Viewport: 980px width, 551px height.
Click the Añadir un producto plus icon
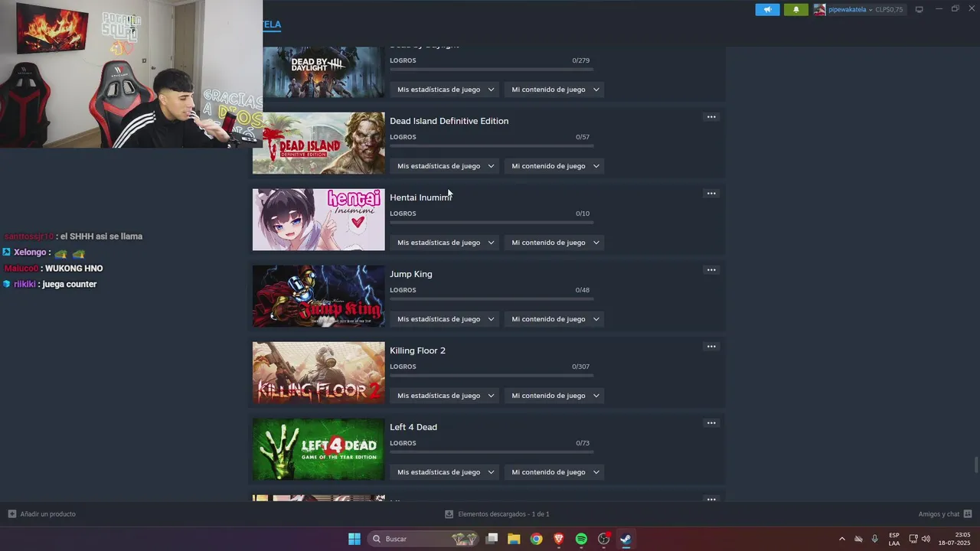tap(12, 514)
